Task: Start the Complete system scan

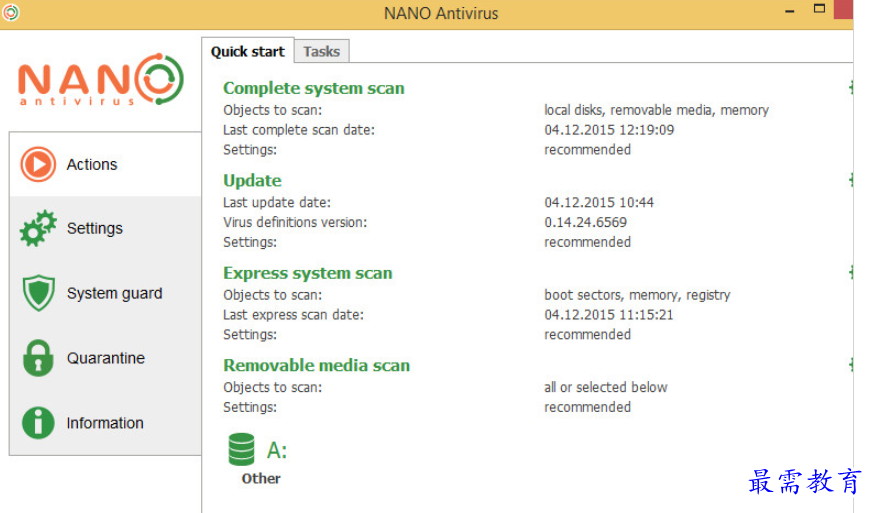Action: coord(313,88)
